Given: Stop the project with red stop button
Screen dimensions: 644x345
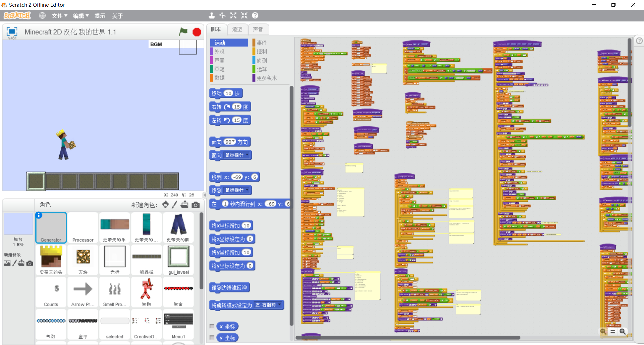Looking at the screenshot, I should pos(197,32).
